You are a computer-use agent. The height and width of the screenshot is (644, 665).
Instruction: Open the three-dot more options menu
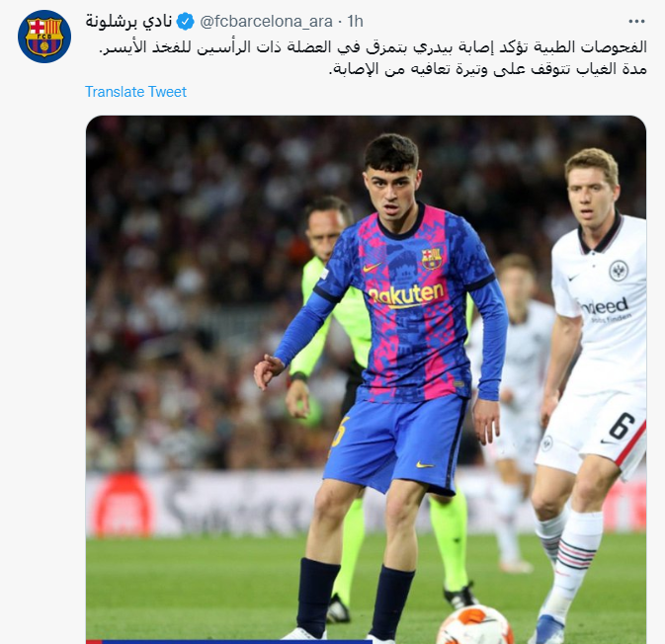click(636, 21)
